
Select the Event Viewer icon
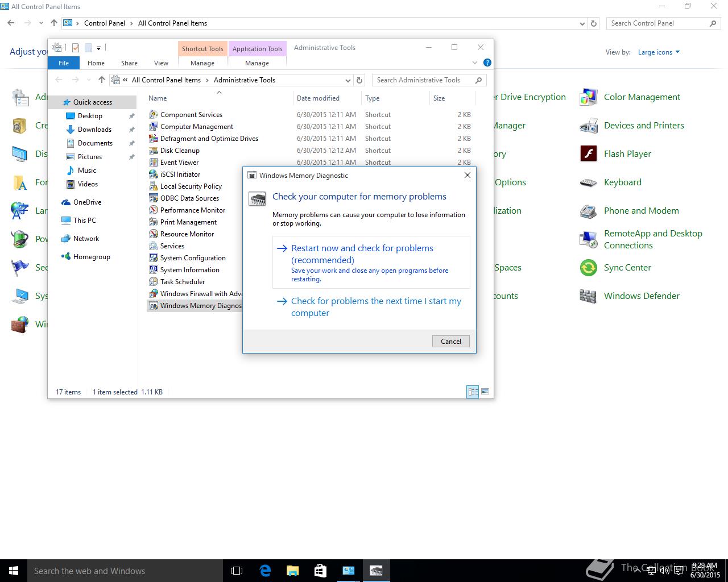click(153, 162)
